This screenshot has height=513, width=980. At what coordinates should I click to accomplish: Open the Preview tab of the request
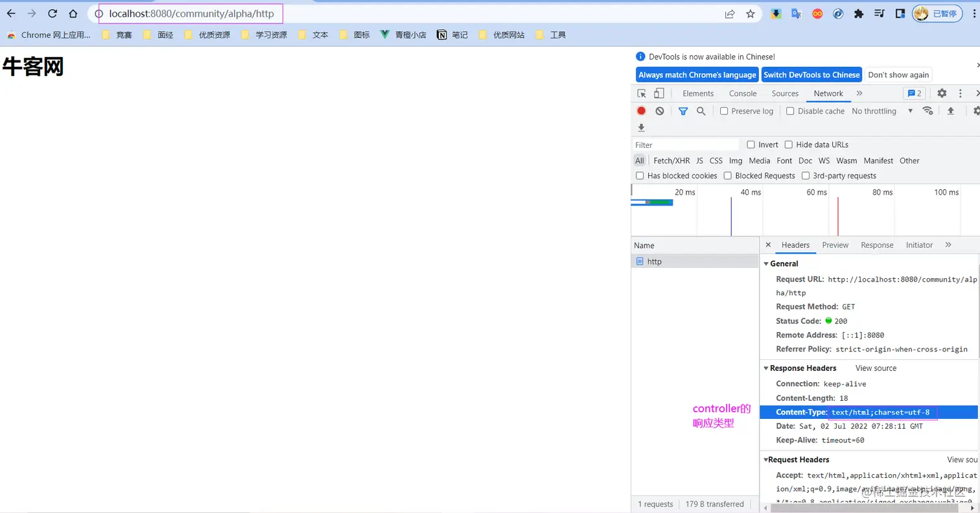(x=835, y=245)
